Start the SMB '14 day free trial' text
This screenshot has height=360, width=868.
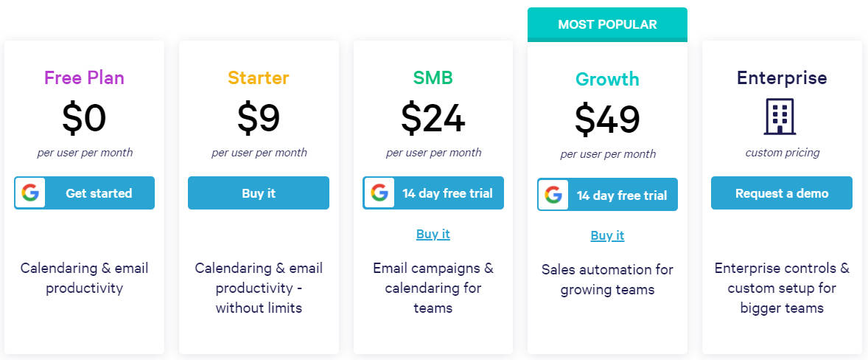(x=448, y=193)
